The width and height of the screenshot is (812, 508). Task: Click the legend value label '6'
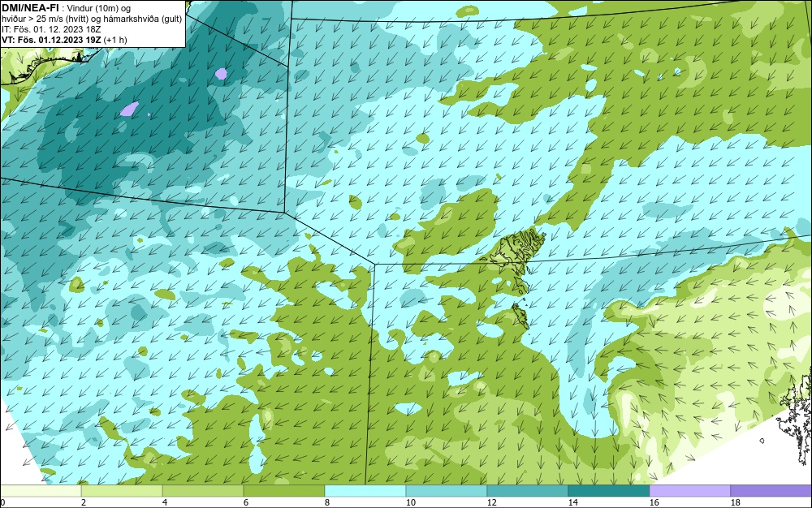pos(246,502)
